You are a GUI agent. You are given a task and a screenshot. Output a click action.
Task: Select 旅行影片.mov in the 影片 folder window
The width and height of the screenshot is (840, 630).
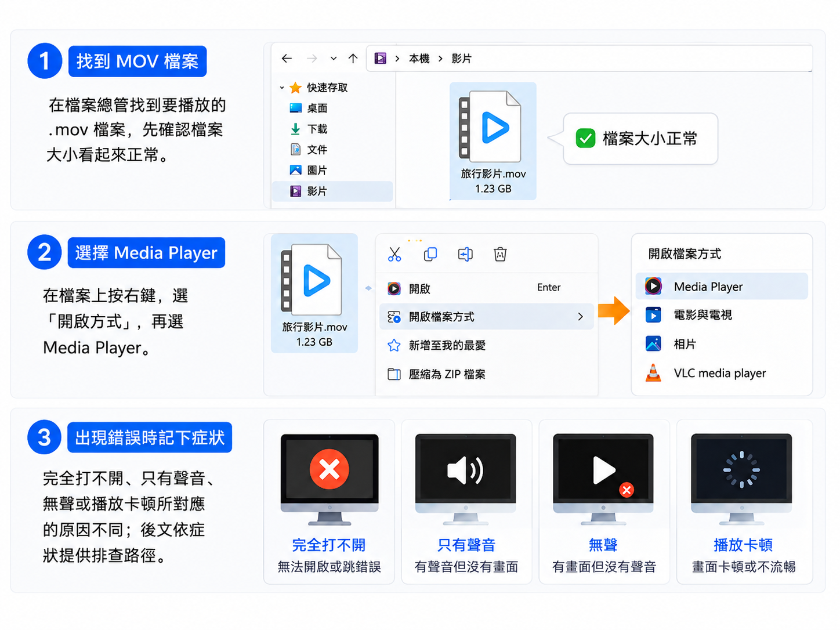pos(493,141)
